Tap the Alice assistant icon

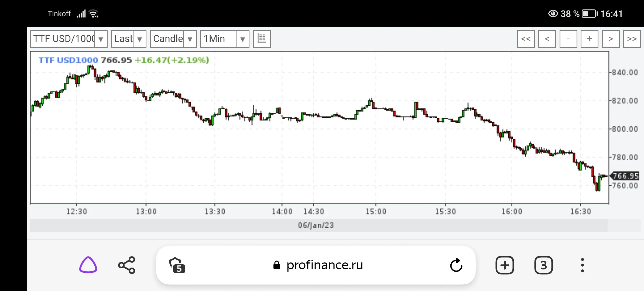coord(88,265)
